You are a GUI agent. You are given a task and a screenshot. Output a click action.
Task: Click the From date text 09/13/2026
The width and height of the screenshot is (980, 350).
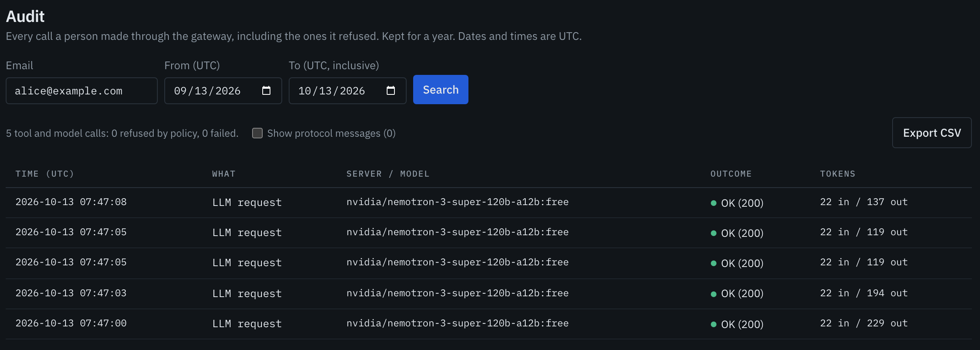[x=207, y=91]
